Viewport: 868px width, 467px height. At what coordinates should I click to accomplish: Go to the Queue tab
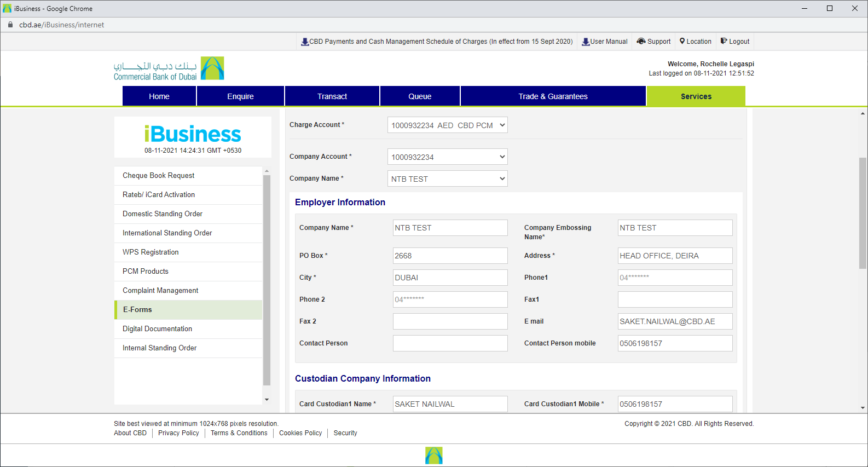420,96
